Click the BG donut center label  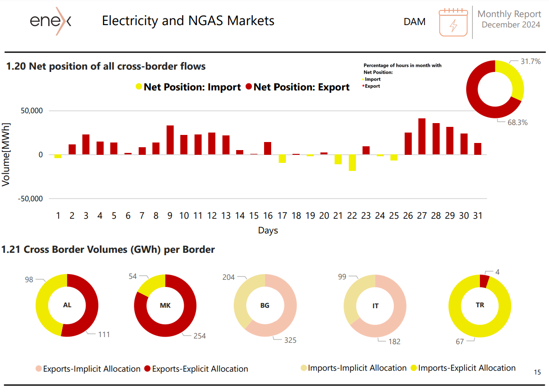point(265,305)
